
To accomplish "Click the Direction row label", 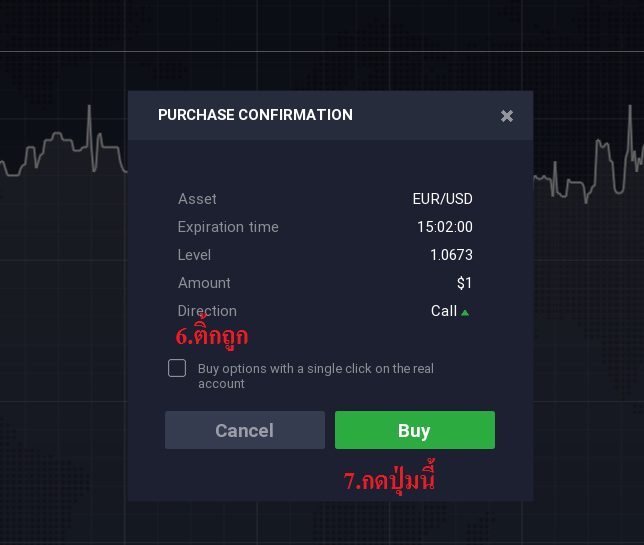I will (207, 310).
